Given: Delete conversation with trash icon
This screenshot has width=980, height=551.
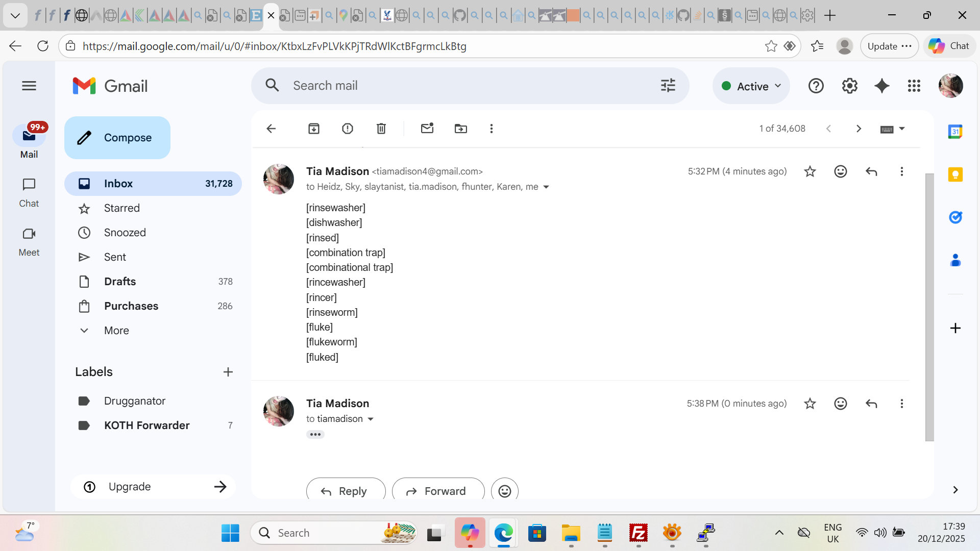Looking at the screenshot, I should pos(381,129).
